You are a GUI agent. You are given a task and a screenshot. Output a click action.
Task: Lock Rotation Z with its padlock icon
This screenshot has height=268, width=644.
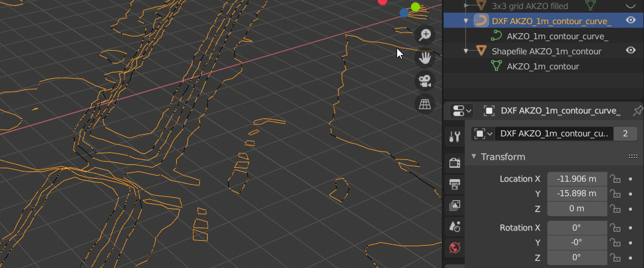coord(614,258)
